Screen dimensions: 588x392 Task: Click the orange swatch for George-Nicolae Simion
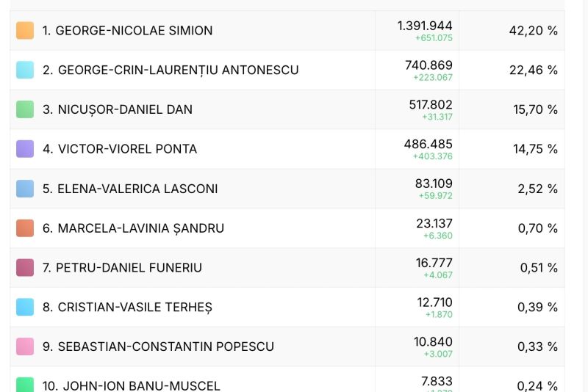[x=25, y=30]
